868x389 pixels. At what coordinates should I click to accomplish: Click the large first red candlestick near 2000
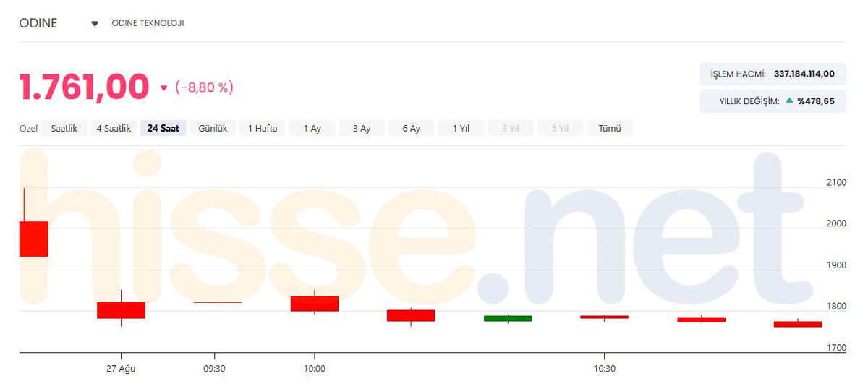33,239
